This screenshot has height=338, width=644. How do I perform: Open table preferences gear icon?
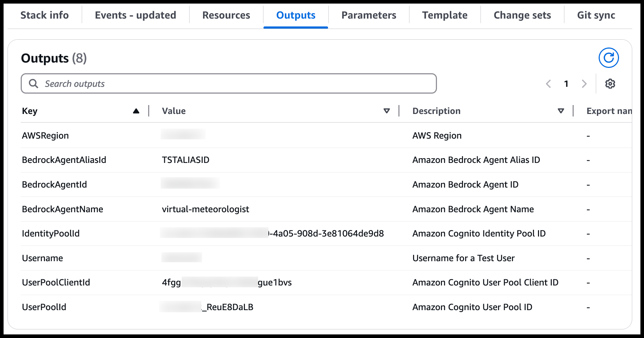click(610, 84)
